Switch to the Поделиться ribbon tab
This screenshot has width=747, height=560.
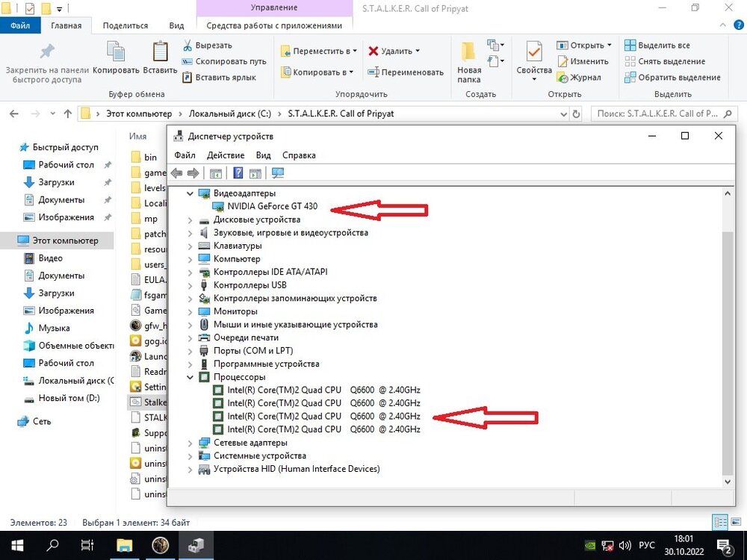pyautogui.click(x=125, y=25)
